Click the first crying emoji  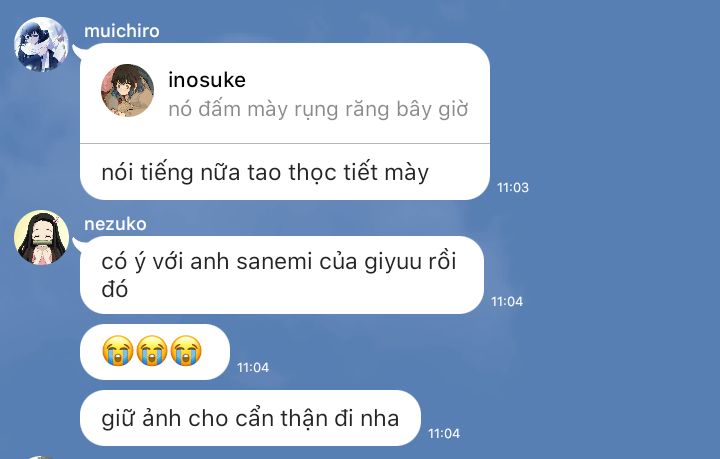tap(118, 351)
